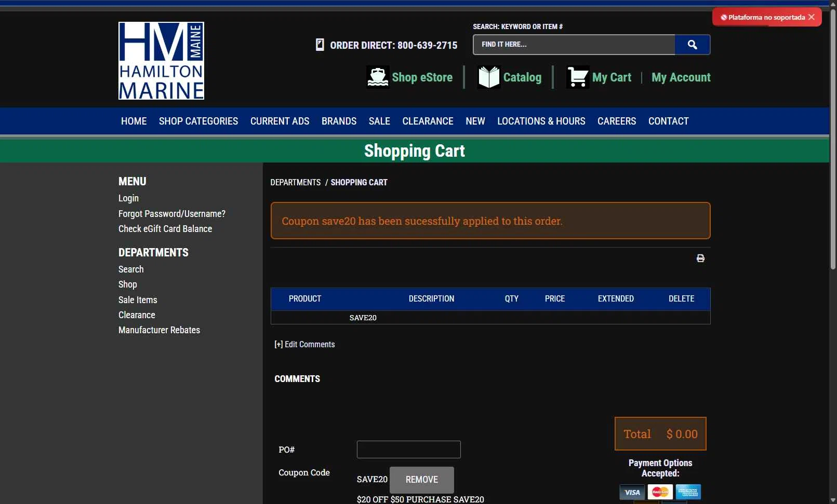The height and width of the screenshot is (504, 837).
Task: Click the DESCRIPTION column header
Action: 431,298
